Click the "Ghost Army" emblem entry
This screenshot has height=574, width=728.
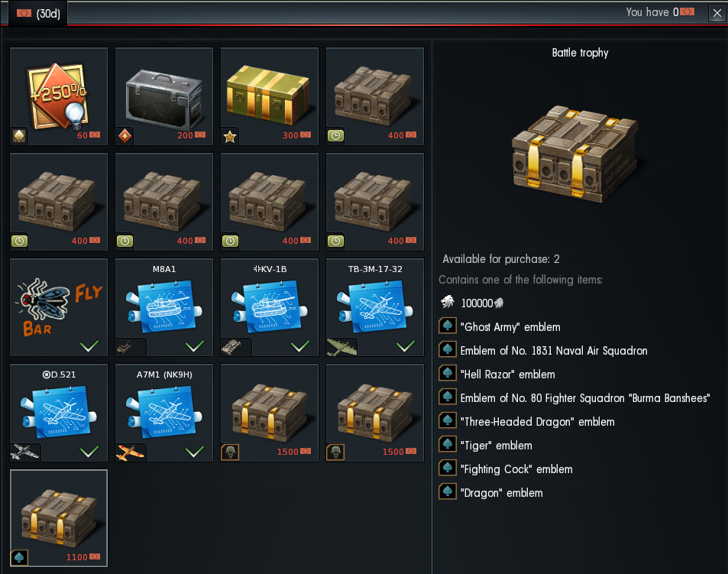(500, 327)
